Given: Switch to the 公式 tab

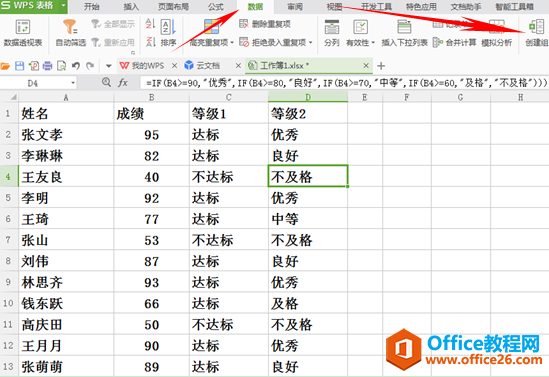Looking at the screenshot, I should [216, 7].
